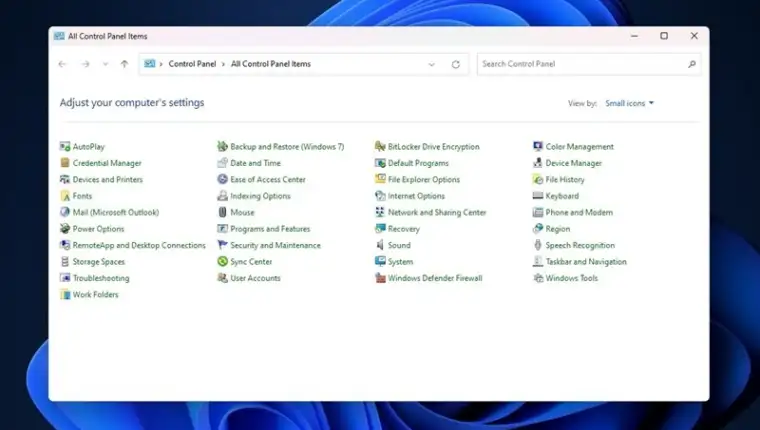The height and width of the screenshot is (430, 760).
Task: Open File Explorer Options link
Action: pyautogui.click(x=424, y=180)
